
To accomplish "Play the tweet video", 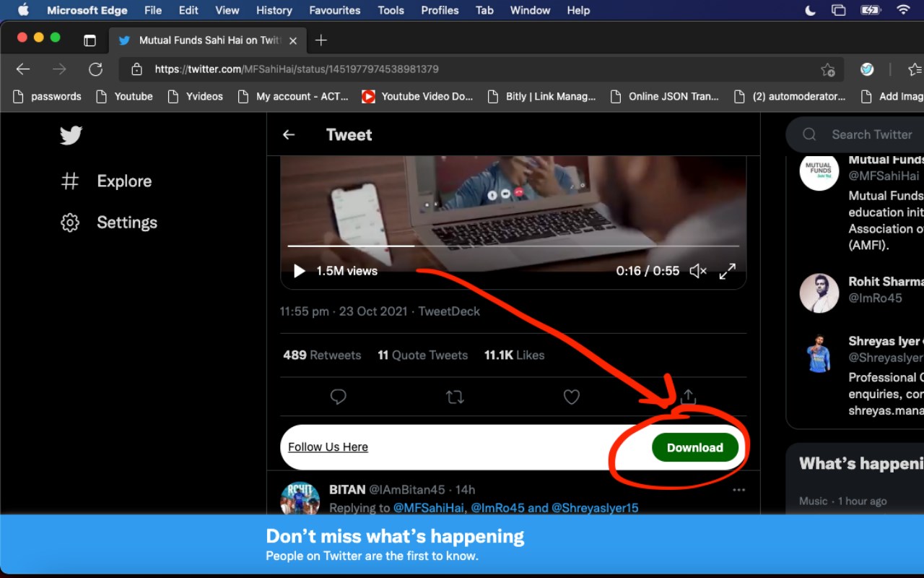I will click(299, 271).
